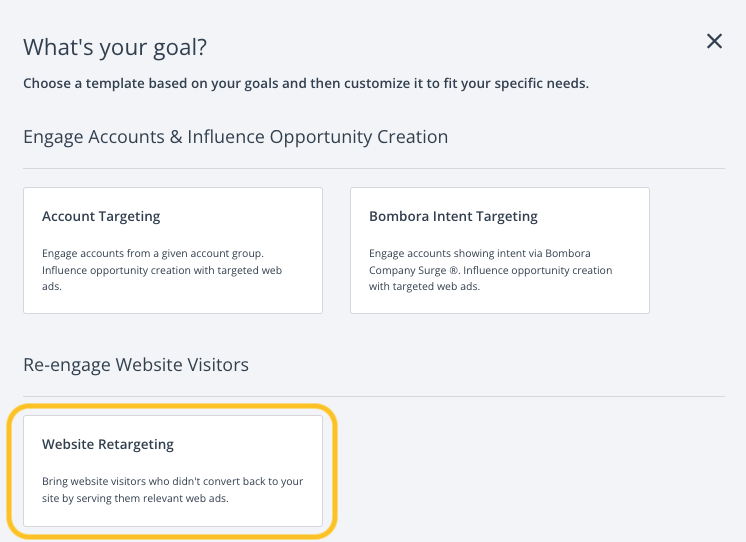Click the Bombora Intent Targeting title text
Viewport: 746px width, 542px height.
453,216
